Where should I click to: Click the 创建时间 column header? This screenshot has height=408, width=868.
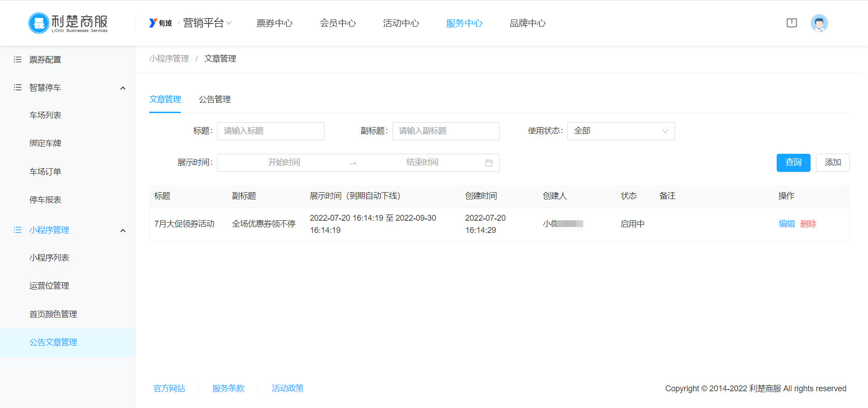pos(481,196)
